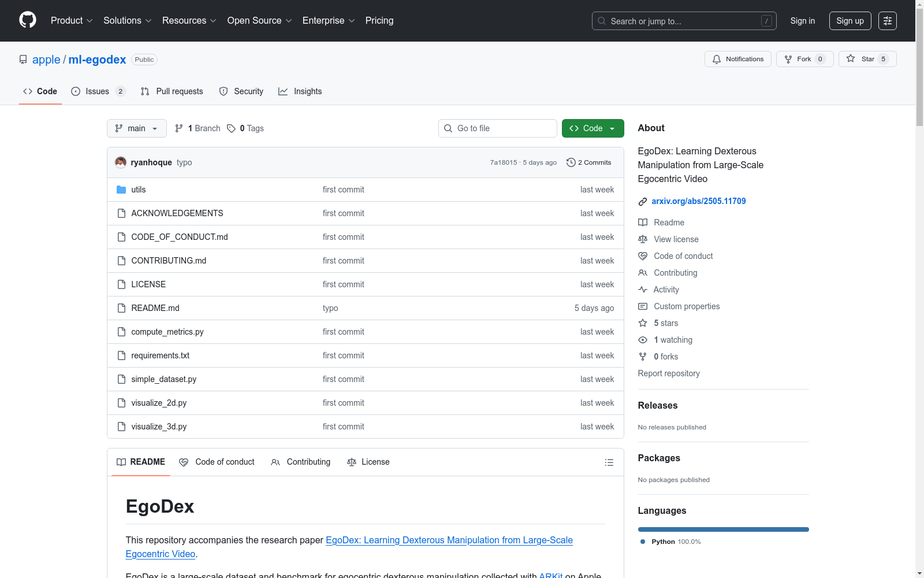Open the 2 Commits history link
The height and width of the screenshot is (578, 924).
pyautogui.click(x=589, y=162)
